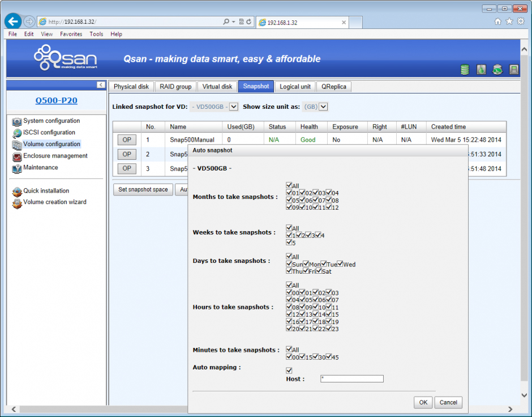Uncheck hour 23 checkbox

coord(329,328)
